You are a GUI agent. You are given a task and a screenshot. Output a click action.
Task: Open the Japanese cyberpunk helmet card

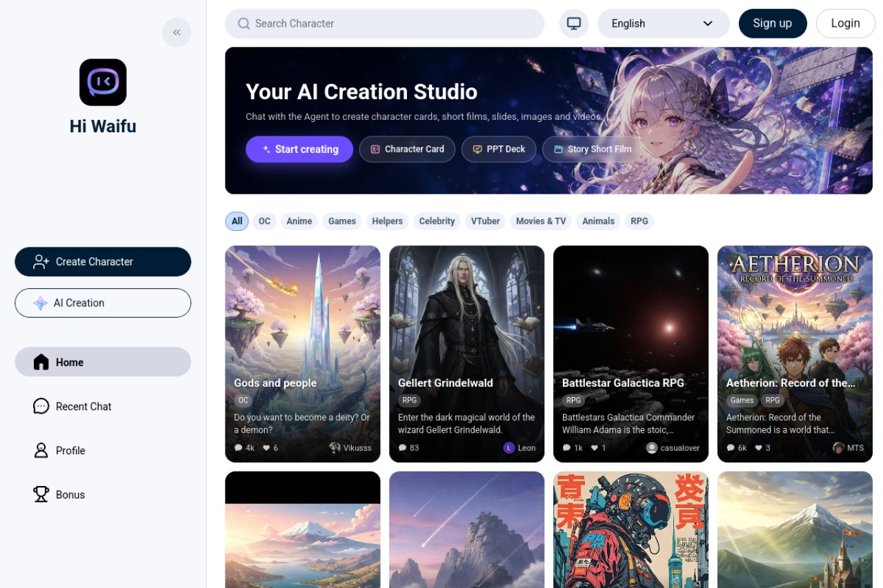pos(631,529)
